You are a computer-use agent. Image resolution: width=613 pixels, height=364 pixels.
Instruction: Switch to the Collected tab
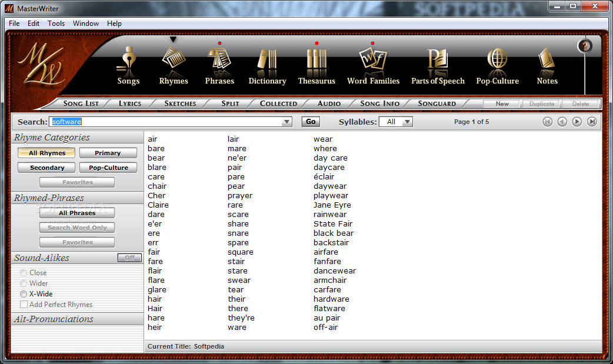pyautogui.click(x=278, y=103)
